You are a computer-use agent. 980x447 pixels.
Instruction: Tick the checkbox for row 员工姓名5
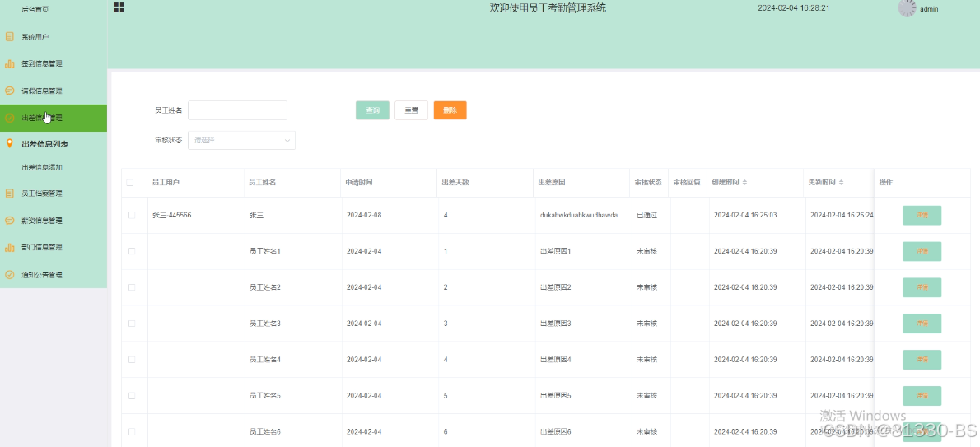(132, 396)
